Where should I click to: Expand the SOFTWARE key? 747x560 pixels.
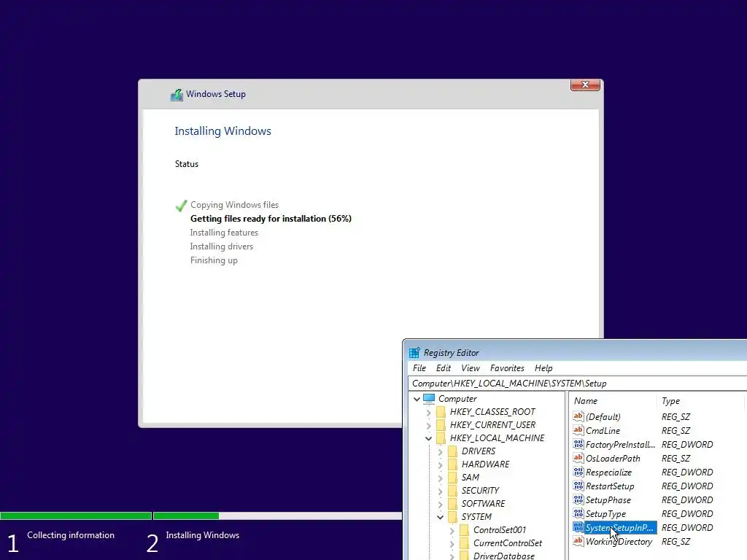[440, 504]
